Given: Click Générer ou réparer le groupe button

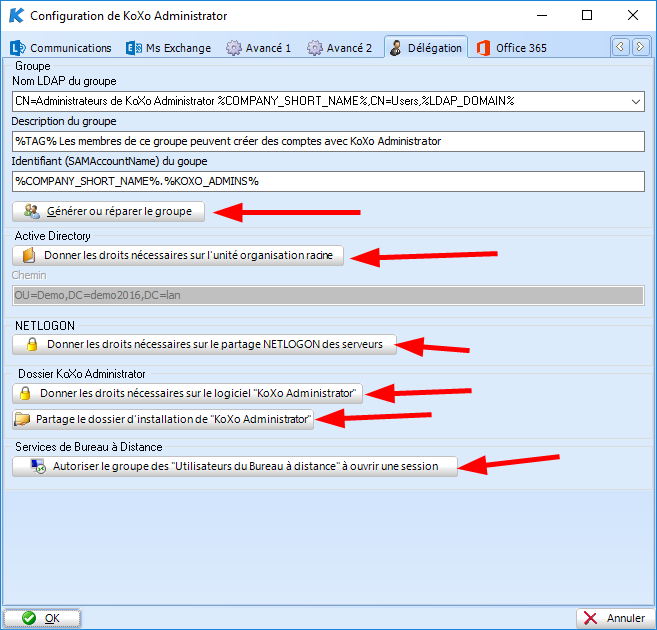Looking at the screenshot, I should click(109, 212).
